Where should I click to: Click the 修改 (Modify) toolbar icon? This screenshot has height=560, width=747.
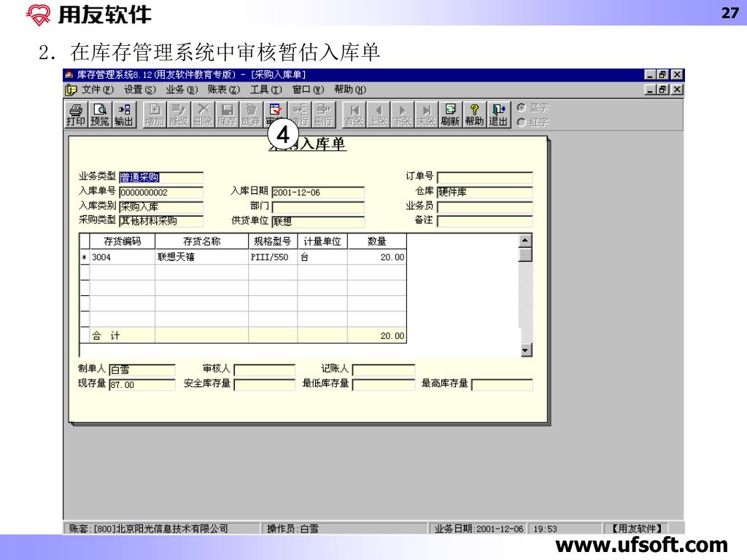click(x=179, y=114)
